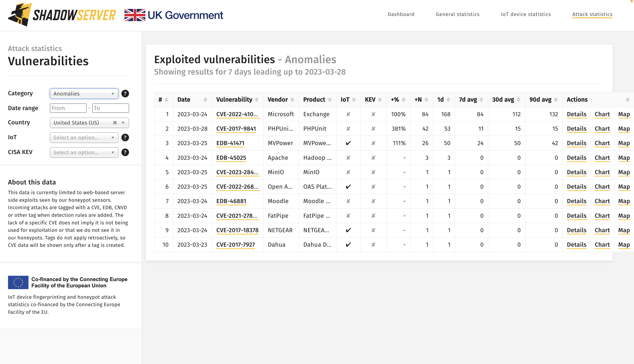Open Attack statistics menu
The width and height of the screenshot is (634, 364).
tap(592, 14)
